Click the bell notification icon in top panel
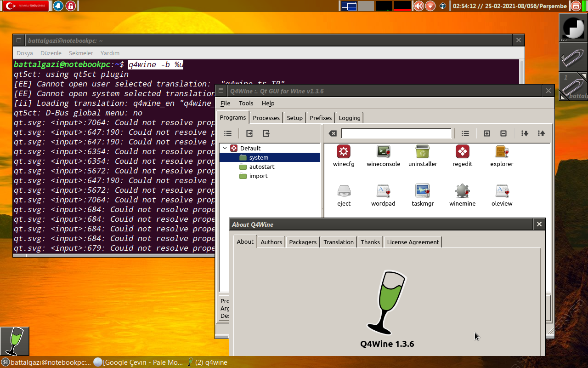The height and width of the screenshot is (368, 588). (x=58, y=6)
